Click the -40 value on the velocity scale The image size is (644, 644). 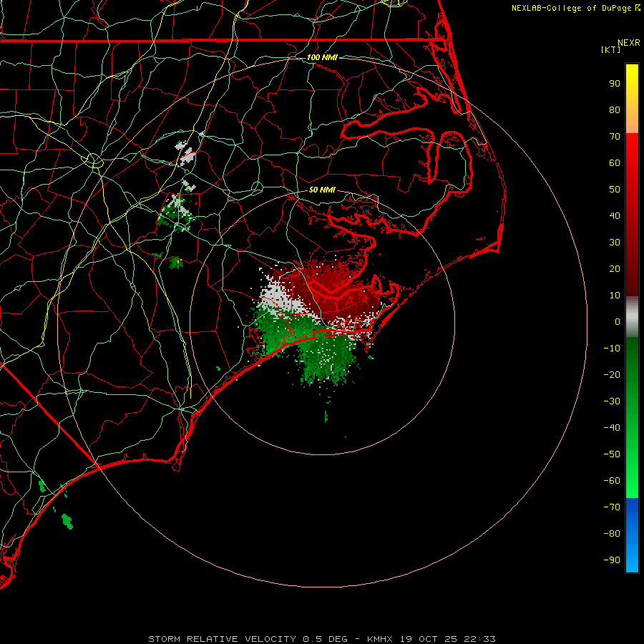click(x=612, y=428)
